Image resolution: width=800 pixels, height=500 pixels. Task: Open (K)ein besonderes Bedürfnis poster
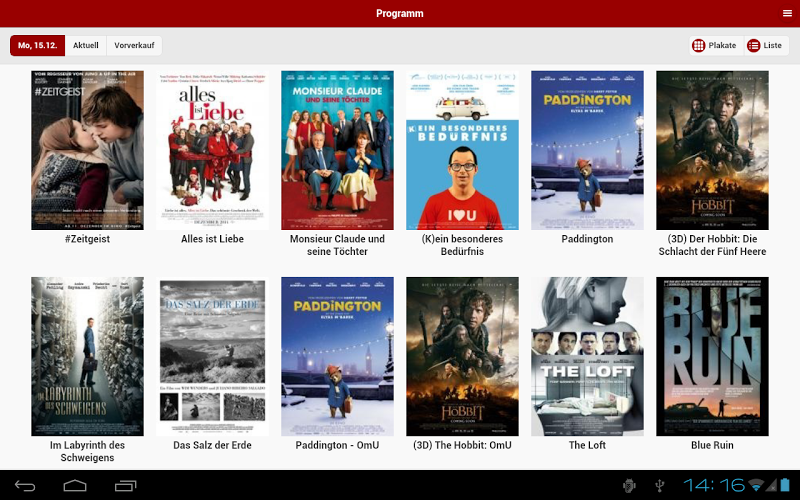462,150
